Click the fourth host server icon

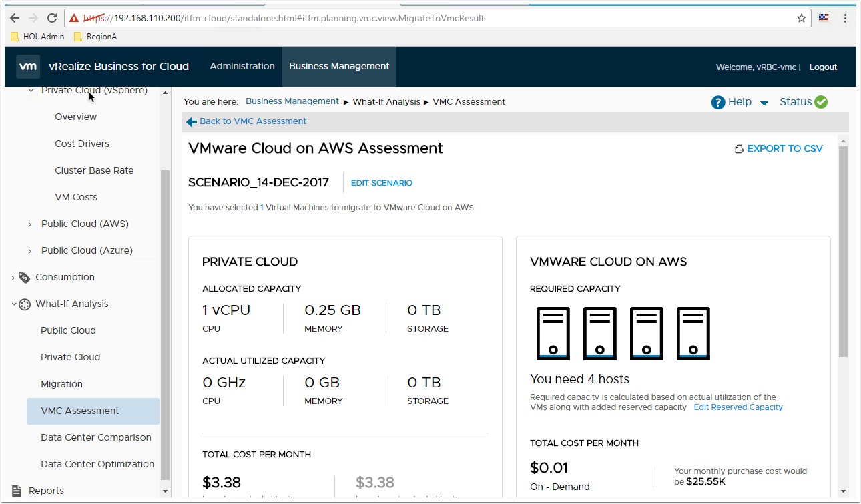[693, 334]
